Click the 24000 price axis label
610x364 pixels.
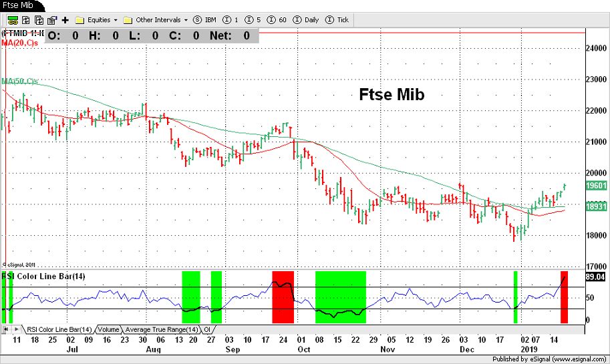[596, 48]
